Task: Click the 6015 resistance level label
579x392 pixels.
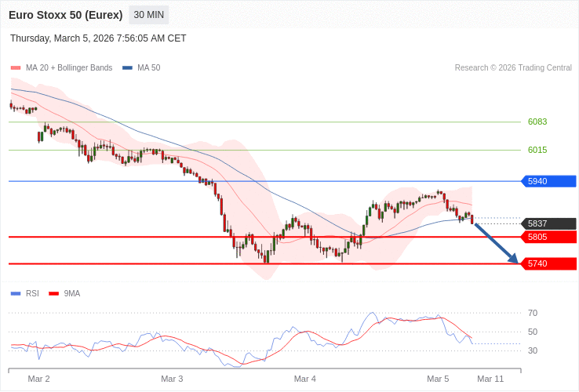Action: [537, 150]
